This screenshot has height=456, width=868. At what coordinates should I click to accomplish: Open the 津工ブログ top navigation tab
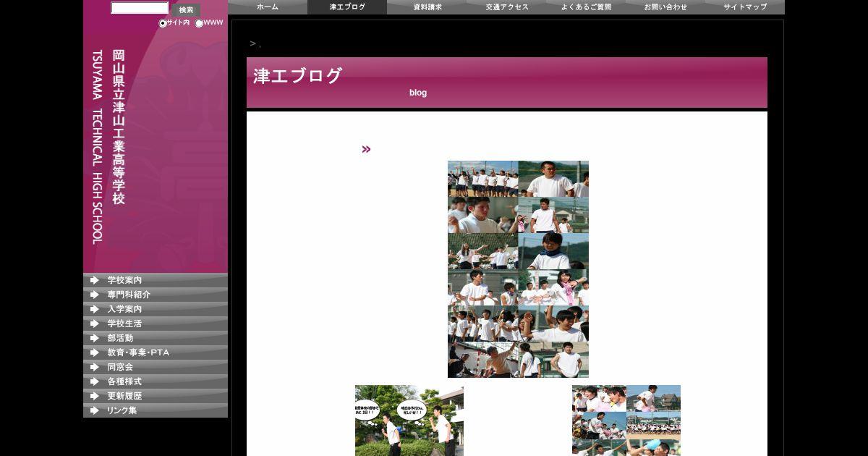point(347,7)
